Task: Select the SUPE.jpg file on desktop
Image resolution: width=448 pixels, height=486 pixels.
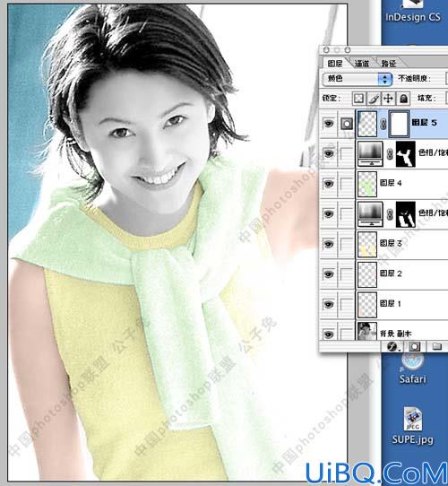Action: click(412, 426)
